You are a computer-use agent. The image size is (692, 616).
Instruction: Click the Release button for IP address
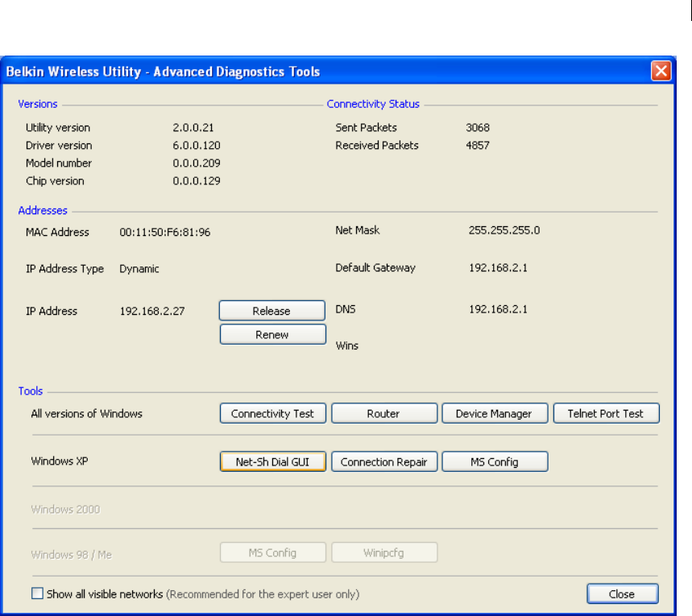click(271, 311)
